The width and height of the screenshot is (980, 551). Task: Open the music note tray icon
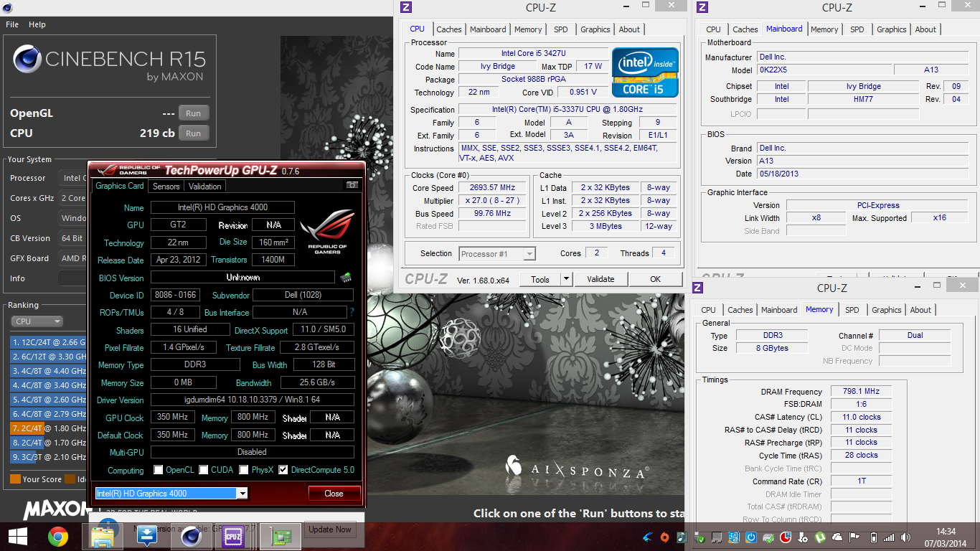click(x=682, y=537)
